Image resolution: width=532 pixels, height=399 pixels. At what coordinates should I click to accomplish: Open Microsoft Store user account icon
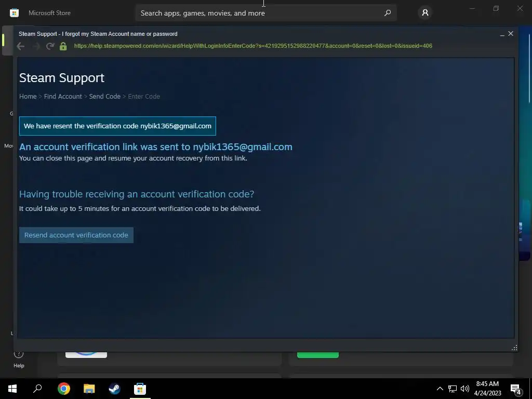(x=425, y=13)
